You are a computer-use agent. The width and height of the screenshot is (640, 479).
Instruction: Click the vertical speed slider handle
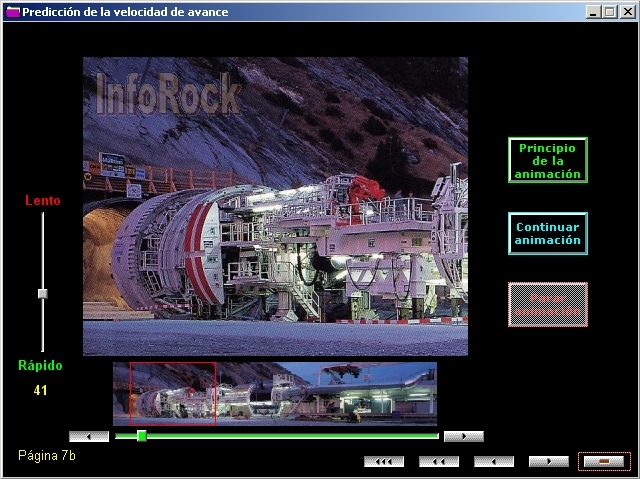42,293
